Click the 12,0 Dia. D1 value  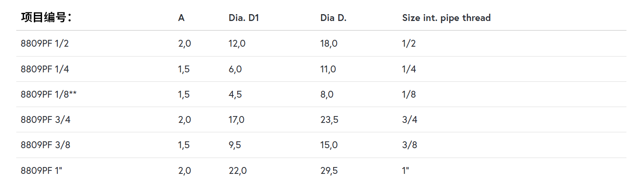pyautogui.click(x=237, y=43)
